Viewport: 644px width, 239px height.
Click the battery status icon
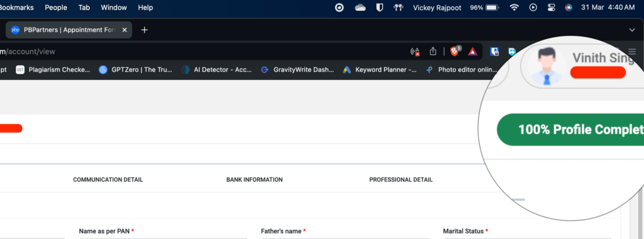[x=492, y=8]
